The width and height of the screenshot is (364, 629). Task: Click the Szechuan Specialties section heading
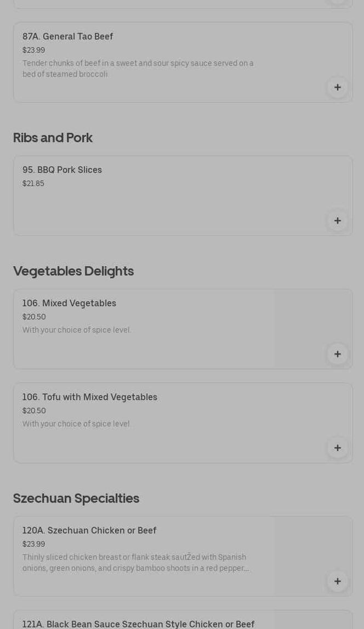(76, 498)
